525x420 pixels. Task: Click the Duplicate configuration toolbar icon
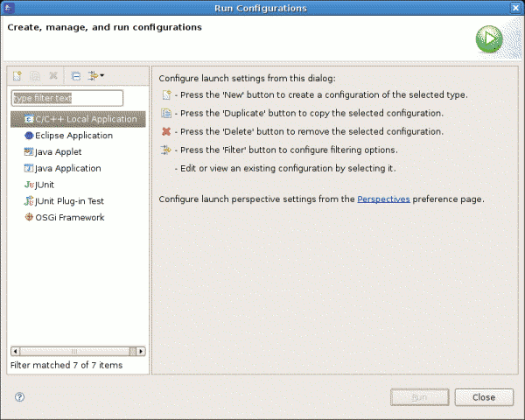[36, 76]
